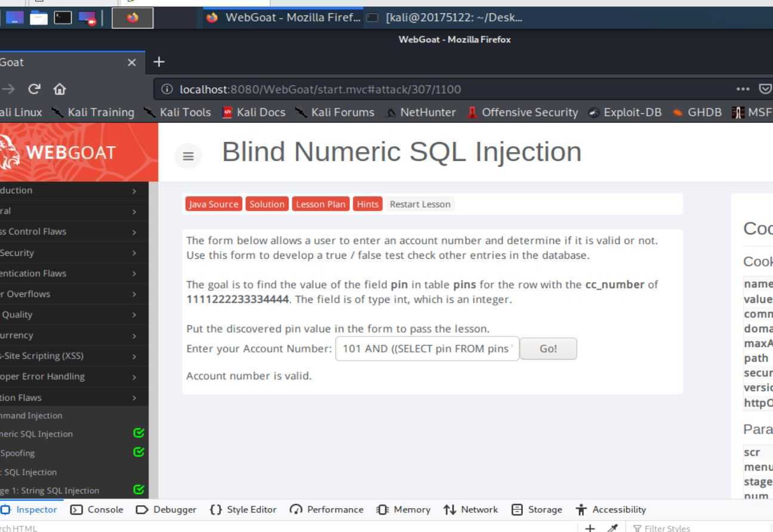Show the lesson Hints
Screen dimensions: 773x532
click(x=368, y=204)
